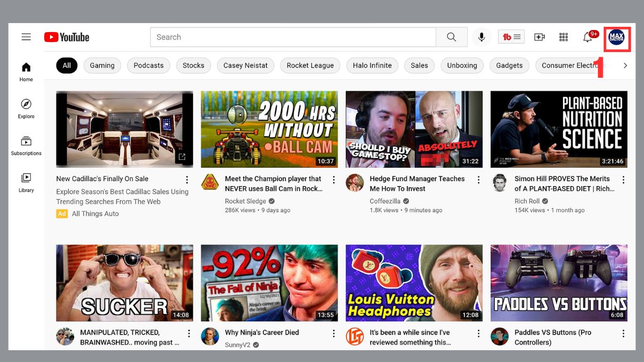Select the Halo Infinite filter chip
Viewport: 644px width, 362px height.
(372, 65)
